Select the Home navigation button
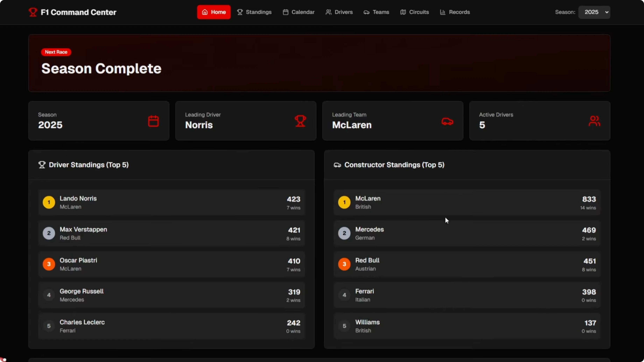This screenshot has width=644, height=362. click(214, 12)
